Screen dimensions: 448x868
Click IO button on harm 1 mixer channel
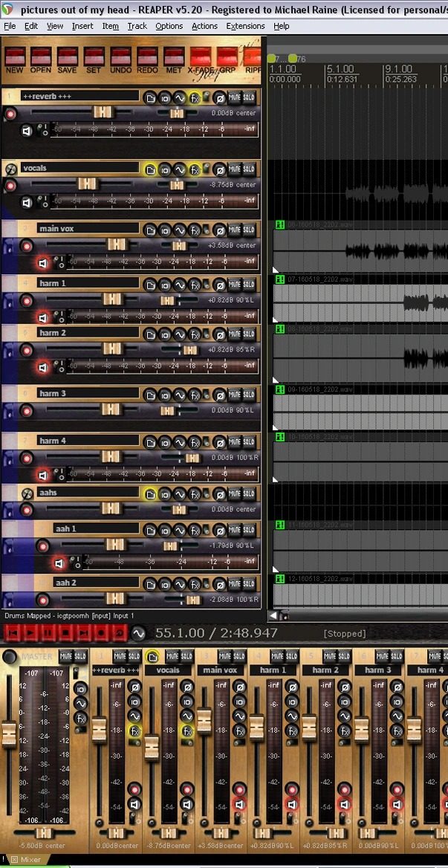point(292,702)
